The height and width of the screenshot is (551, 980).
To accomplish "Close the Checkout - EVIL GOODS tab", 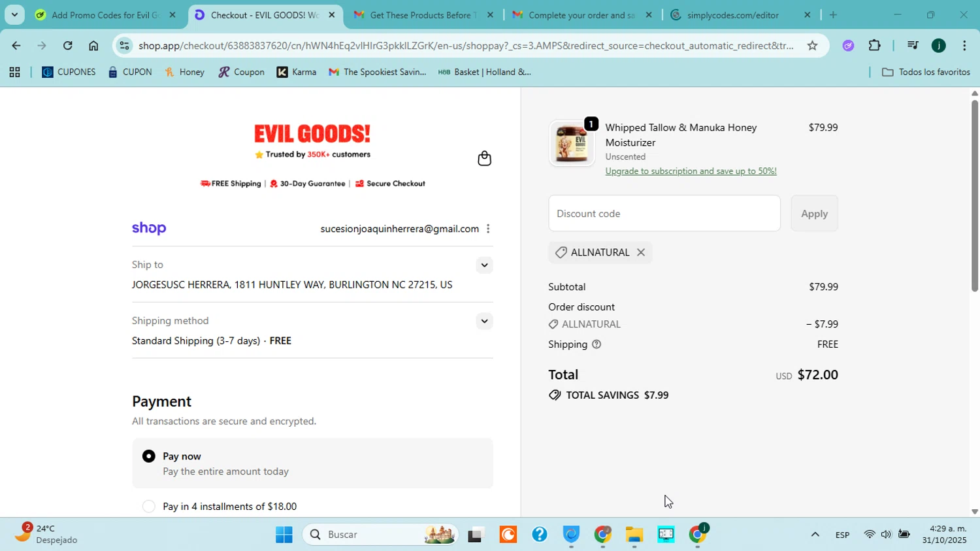I will [x=332, y=14].
